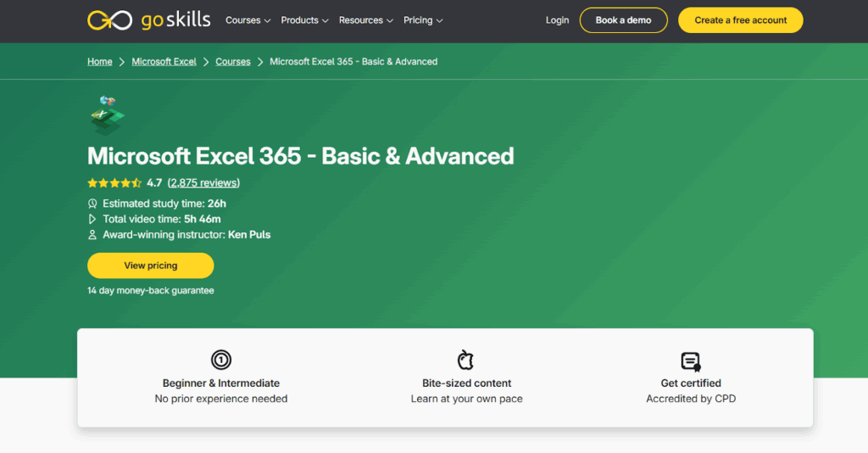Click the Learn at your own pace text
Screen dimensions: 868x453
[467, 399]
